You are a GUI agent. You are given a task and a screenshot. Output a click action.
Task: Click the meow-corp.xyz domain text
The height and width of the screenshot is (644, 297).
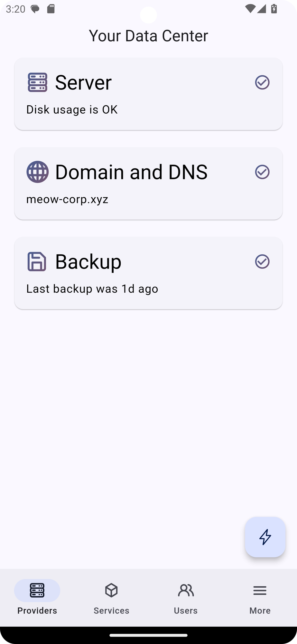pyautogui.click(x=67, y=199)
